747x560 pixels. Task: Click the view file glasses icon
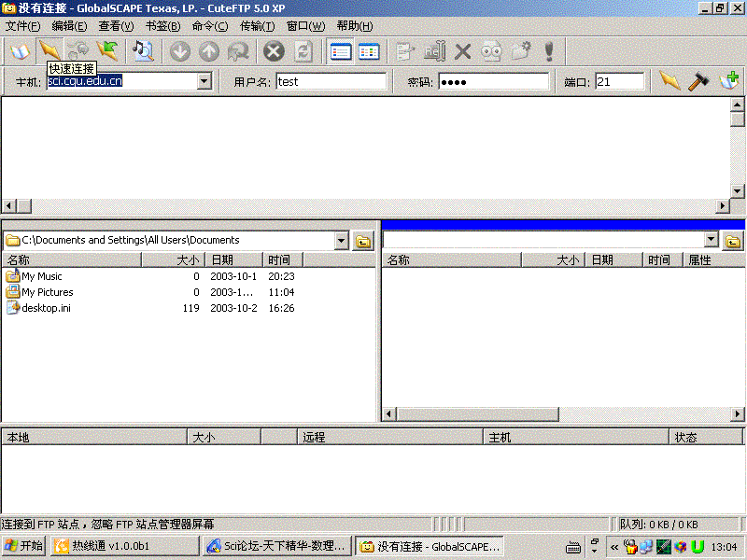[x=491, y=51]
